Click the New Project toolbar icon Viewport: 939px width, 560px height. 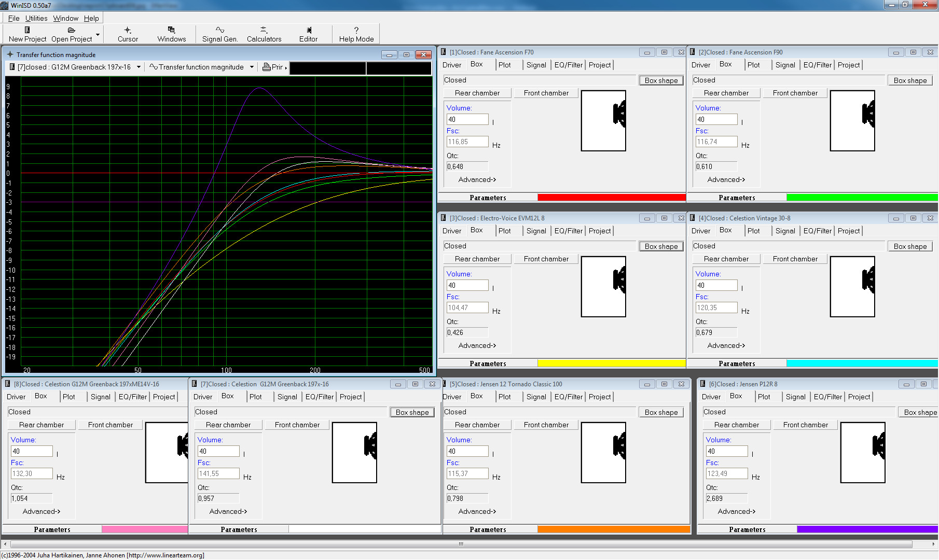point(27,34)
